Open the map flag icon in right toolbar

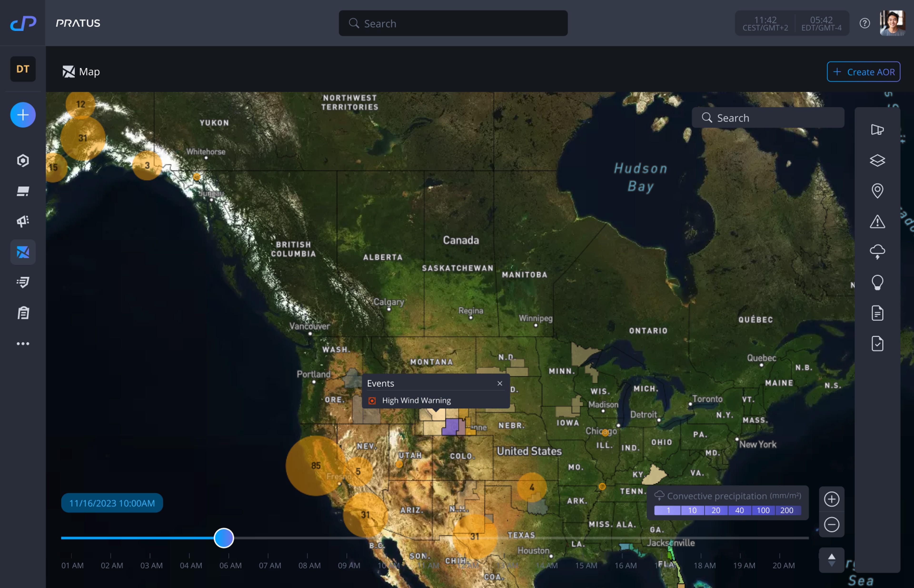click(x=877, y=130)
